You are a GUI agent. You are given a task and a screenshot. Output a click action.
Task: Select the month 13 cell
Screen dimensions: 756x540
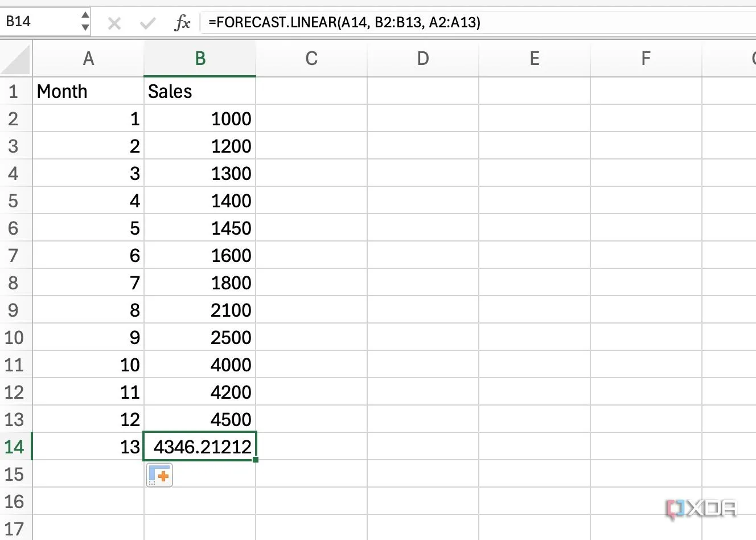(x=88, y=447)
